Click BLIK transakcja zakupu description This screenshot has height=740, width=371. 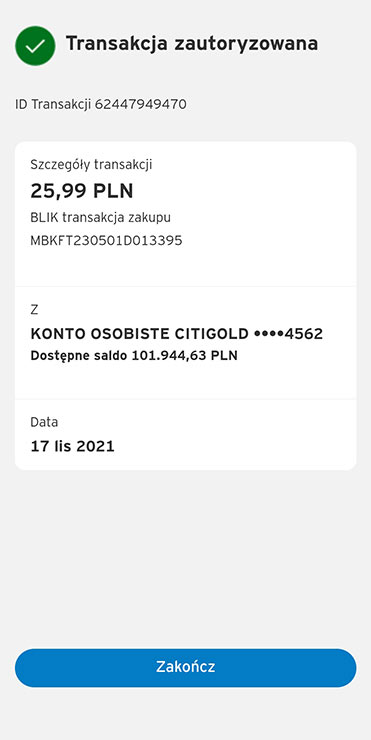[101, 218]
